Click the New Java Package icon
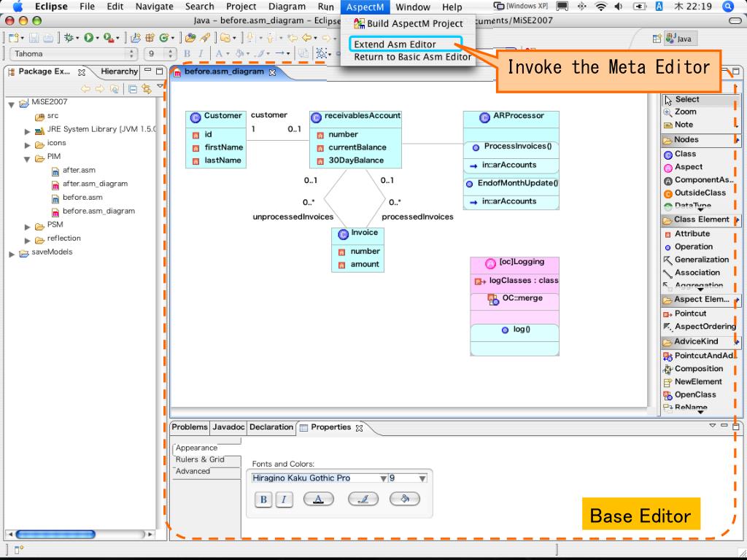This screenshot has height=560, width=747. [x=150, y=38]
